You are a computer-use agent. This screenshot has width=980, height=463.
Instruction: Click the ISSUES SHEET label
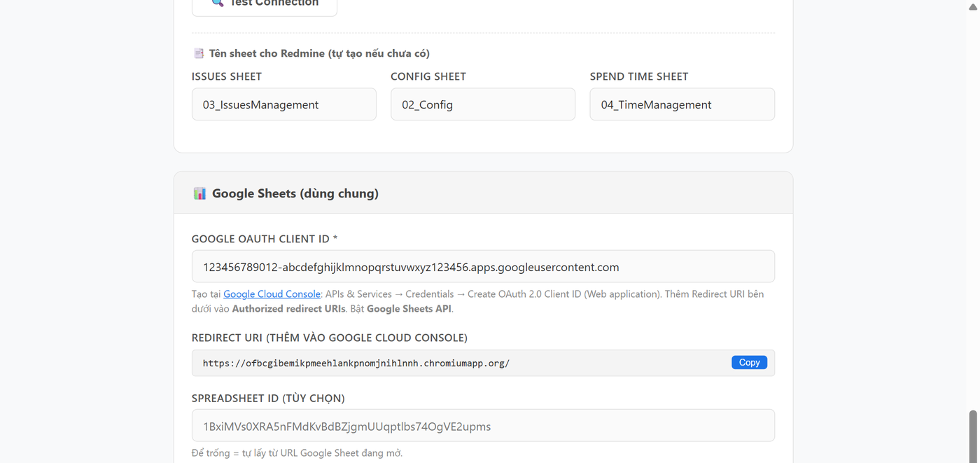[227, 76]
